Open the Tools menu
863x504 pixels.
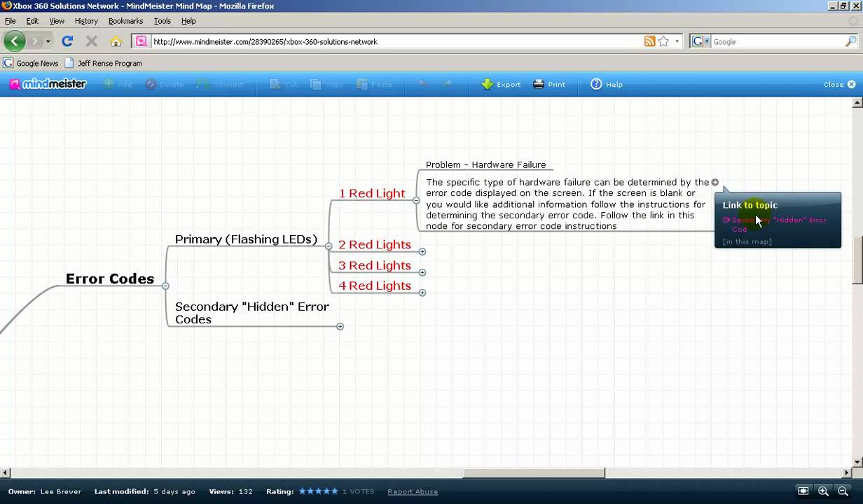163,21
